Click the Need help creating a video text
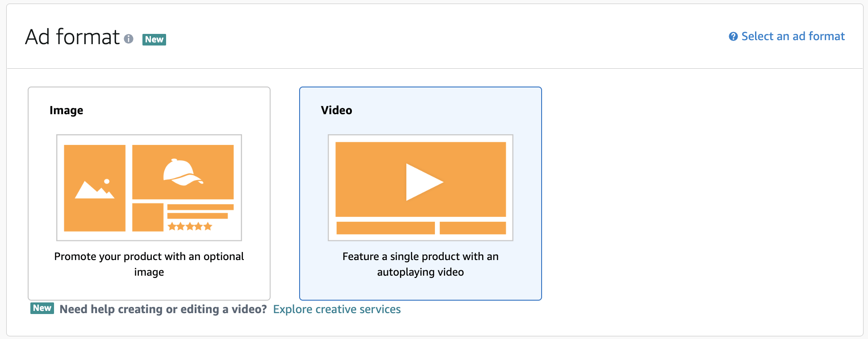The height and width of the screenshot is (339, 868). (163, 308)
